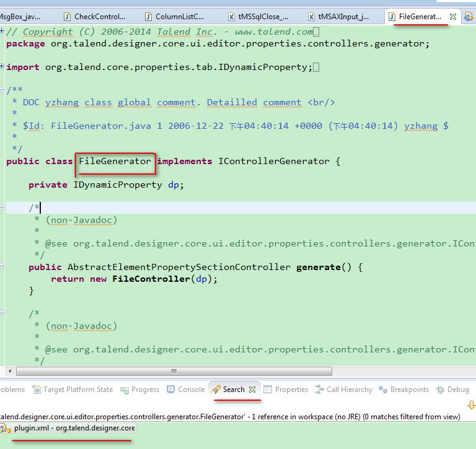Switch to the MsgBox_jav... editor tab
Viewport: 476px width, 449px height.
pyautogui.click(x=20, y=17)
